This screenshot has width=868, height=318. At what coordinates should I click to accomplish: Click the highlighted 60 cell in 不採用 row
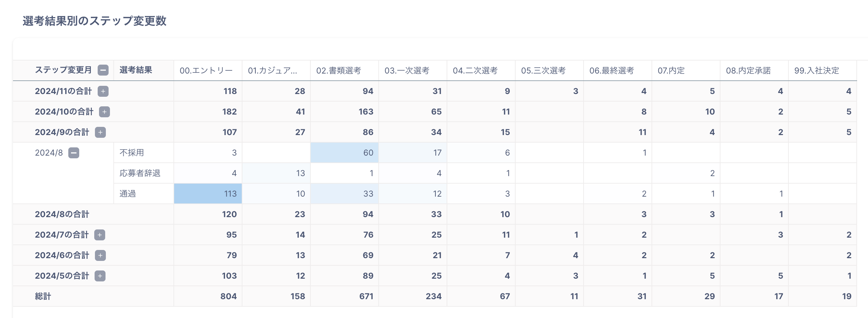pyautogui.click(x=344, y=153)
